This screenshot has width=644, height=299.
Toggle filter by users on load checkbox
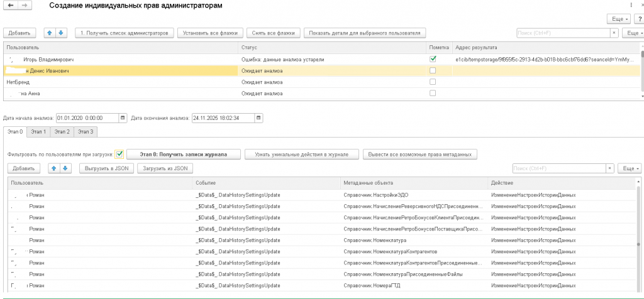point(119,154)
